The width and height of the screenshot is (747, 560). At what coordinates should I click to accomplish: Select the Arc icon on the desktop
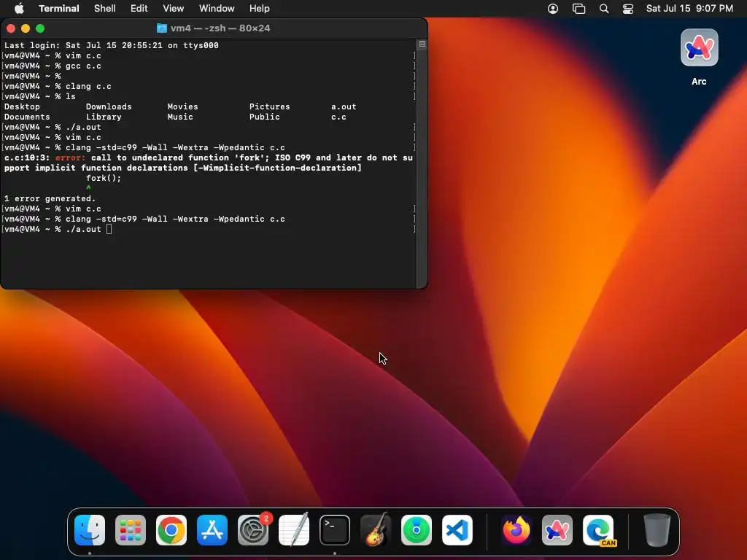pos(699,47)
